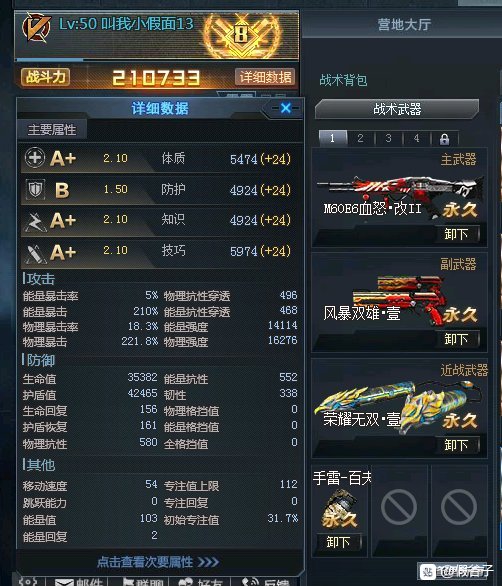
Task: Switch to weapon set tab 3
Action: (388, 139)
